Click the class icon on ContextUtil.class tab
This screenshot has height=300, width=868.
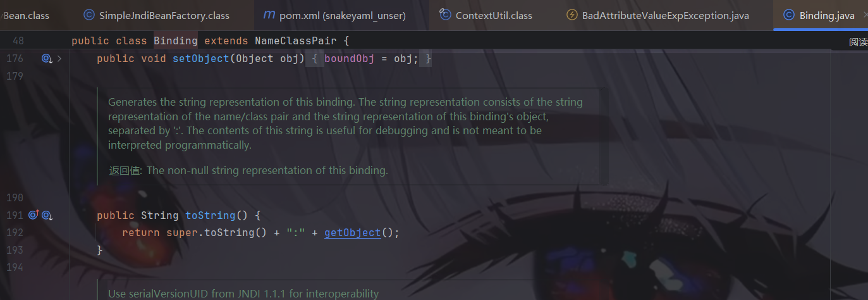pyautogui.click(x=445, y=15)
